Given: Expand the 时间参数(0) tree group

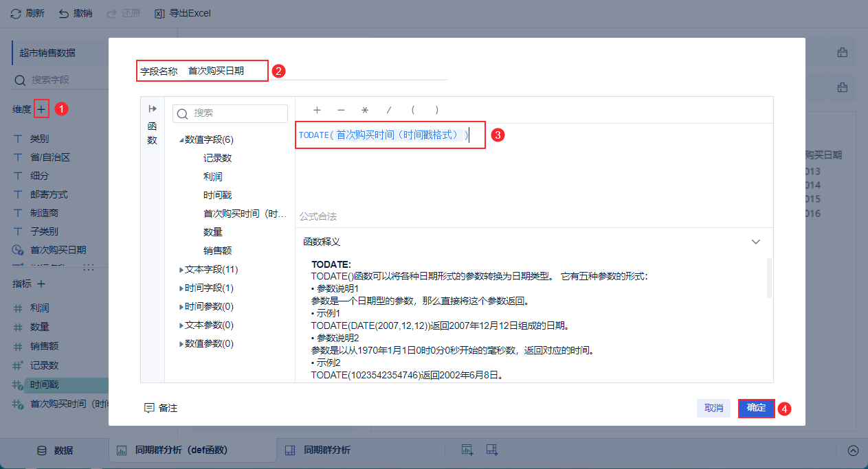Looking at the screenshot, I should point(181,307).
